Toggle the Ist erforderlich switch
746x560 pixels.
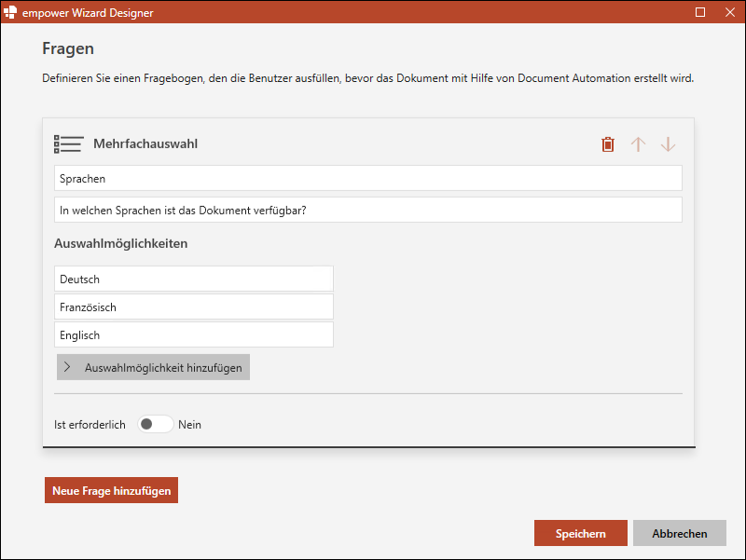pos(155,424)
